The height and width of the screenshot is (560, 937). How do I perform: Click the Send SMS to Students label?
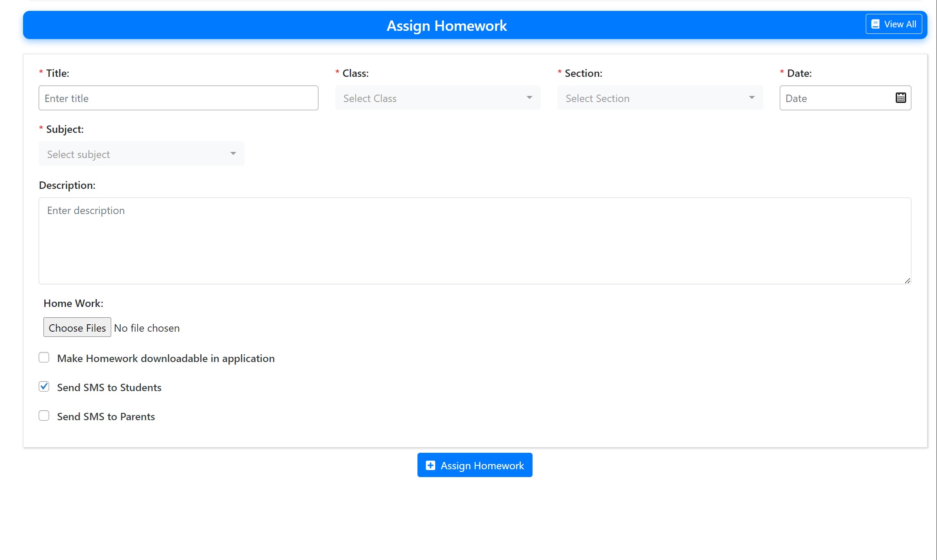tap(109, 388)
